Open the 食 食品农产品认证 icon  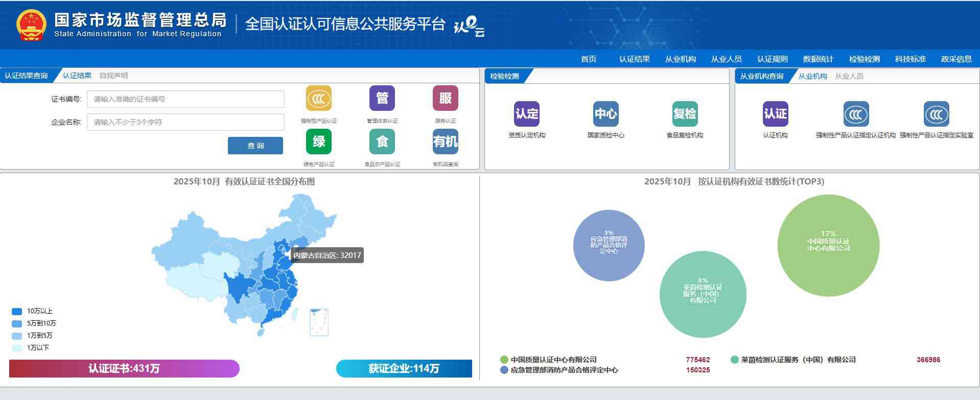tap(382, 142)
